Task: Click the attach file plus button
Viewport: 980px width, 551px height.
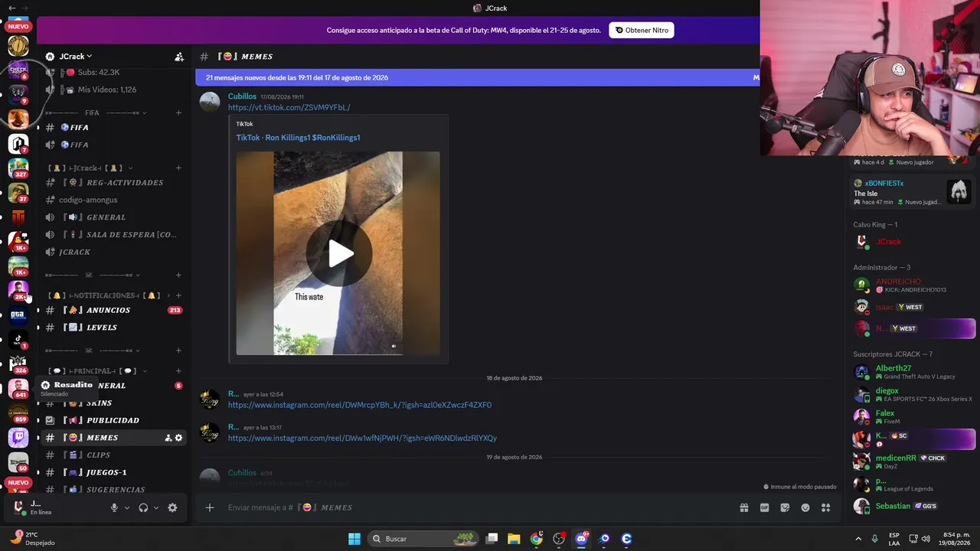Action: pos(209,507)
